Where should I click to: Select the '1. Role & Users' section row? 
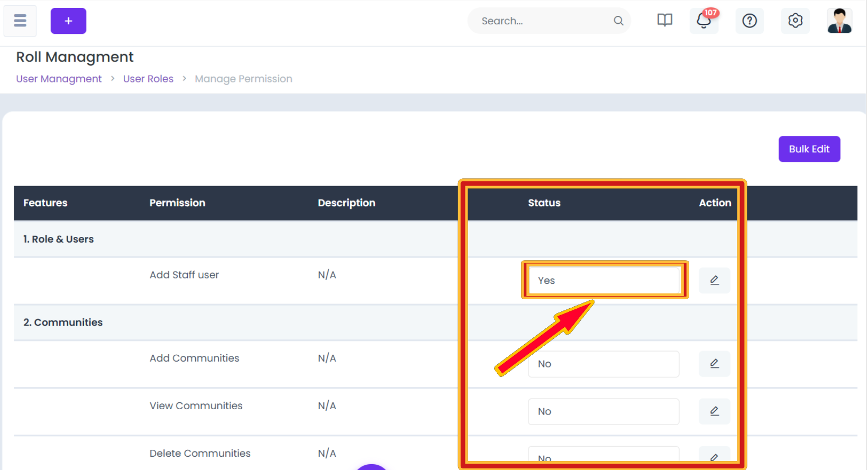(x=435, y=239)
